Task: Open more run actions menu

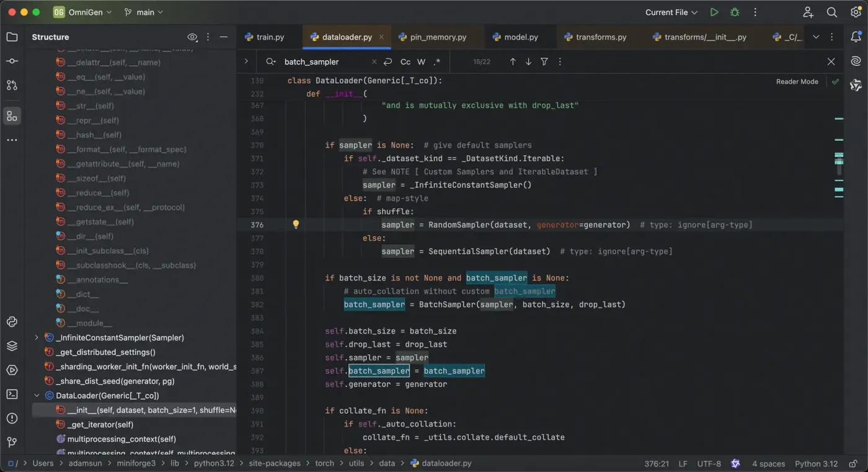Action: [x=755, y=12]
